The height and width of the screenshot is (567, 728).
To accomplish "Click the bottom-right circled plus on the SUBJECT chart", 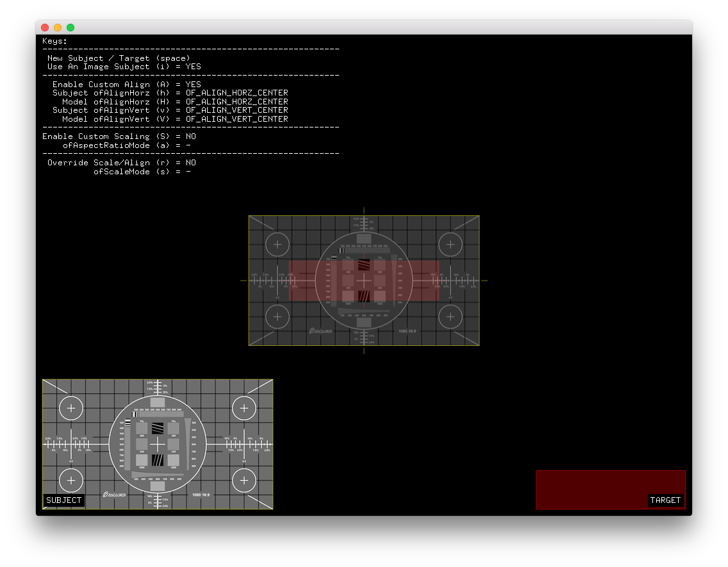I will click(244, 480).
